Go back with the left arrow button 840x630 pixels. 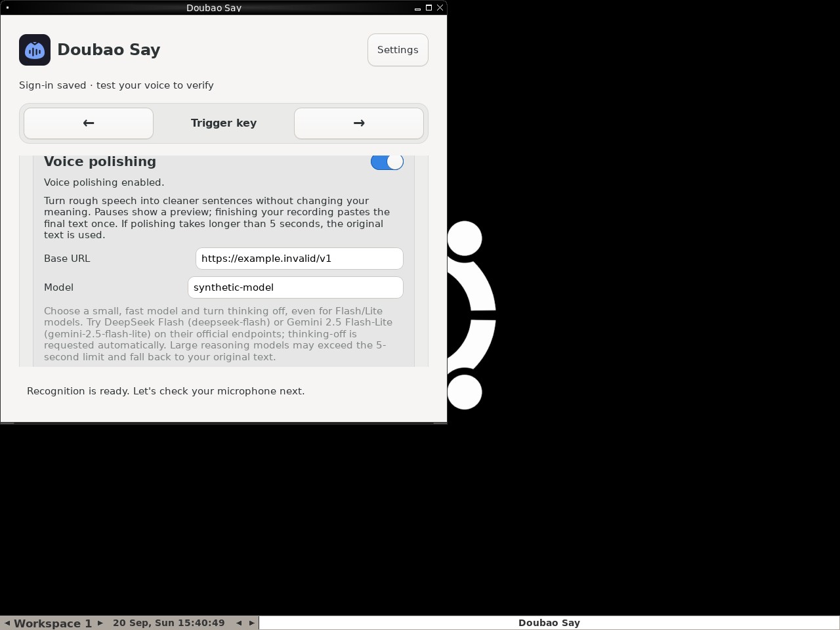tap(89, 123)
